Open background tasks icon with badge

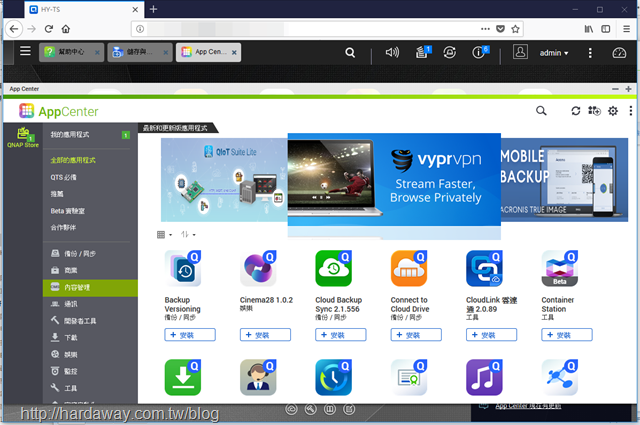[x=422, y=52]
